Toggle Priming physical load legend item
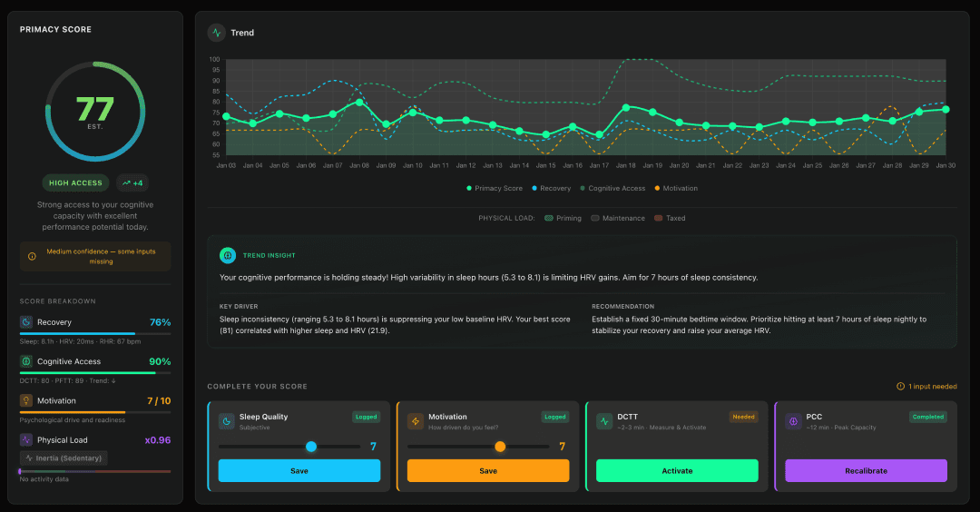This screenshot has width=980, height=512. pos(563,218)
